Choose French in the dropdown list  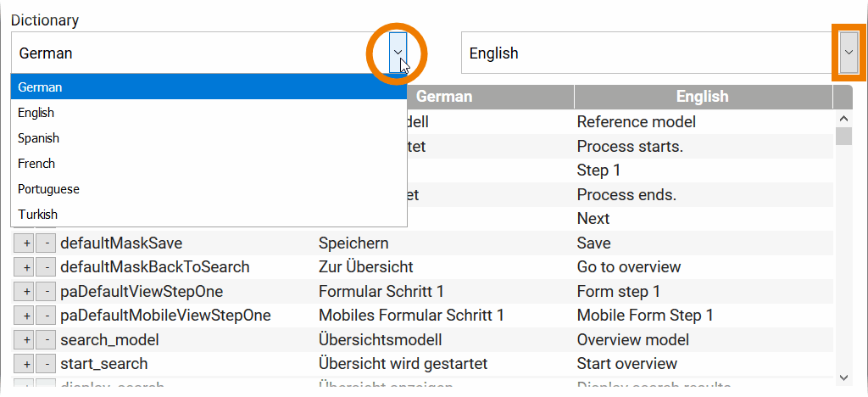pyautogui.click(x=36, y=164)
